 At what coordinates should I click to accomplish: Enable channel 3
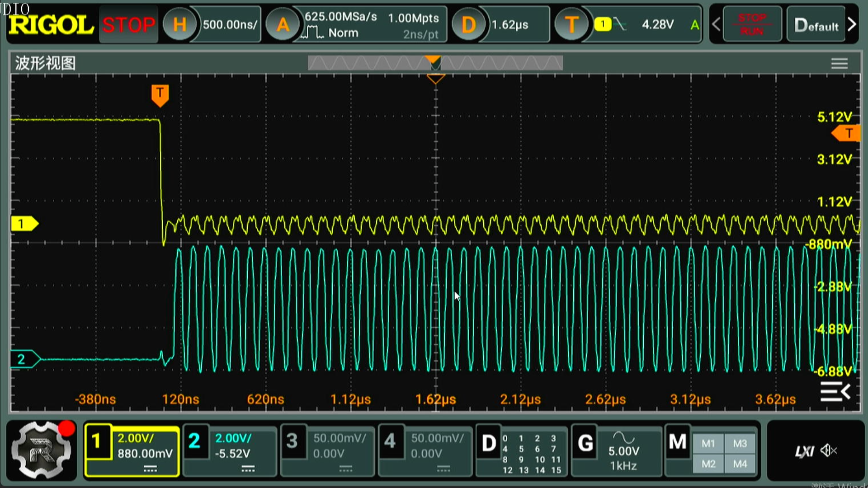click(x=292, y=441)
